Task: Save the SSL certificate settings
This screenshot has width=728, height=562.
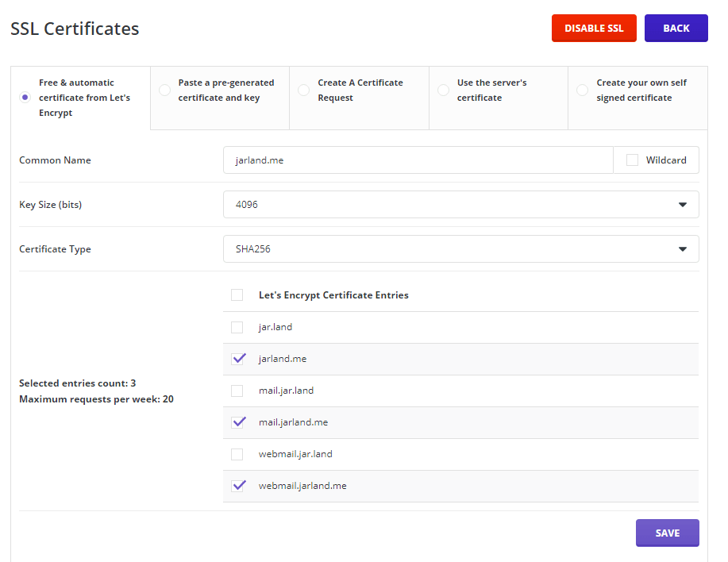Action: 667,533
